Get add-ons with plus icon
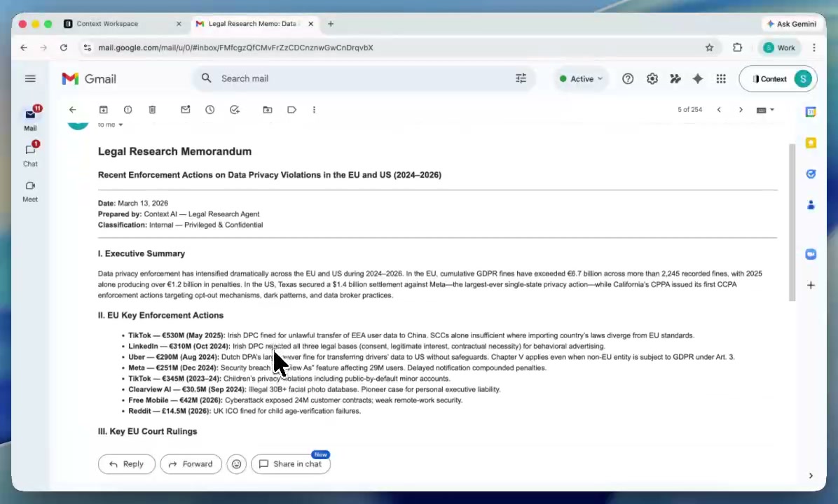Screen dimensions: 838x504 811,285
